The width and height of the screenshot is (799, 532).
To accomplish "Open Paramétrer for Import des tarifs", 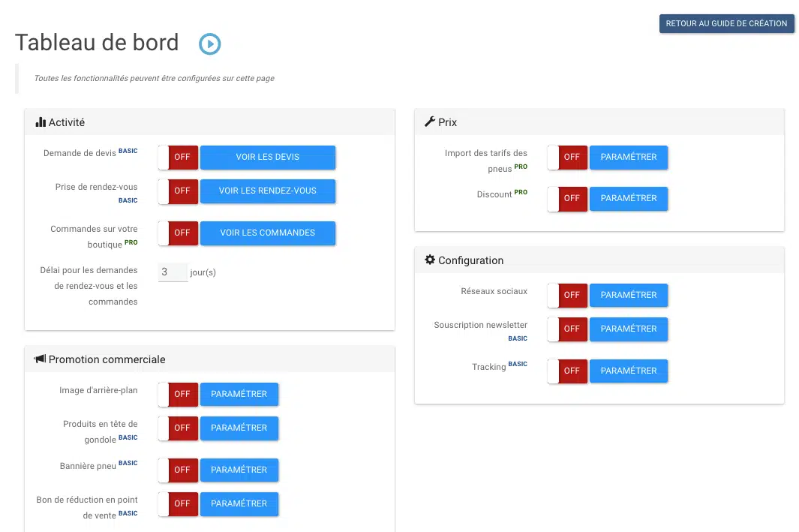I will click(x=629, y=158).
